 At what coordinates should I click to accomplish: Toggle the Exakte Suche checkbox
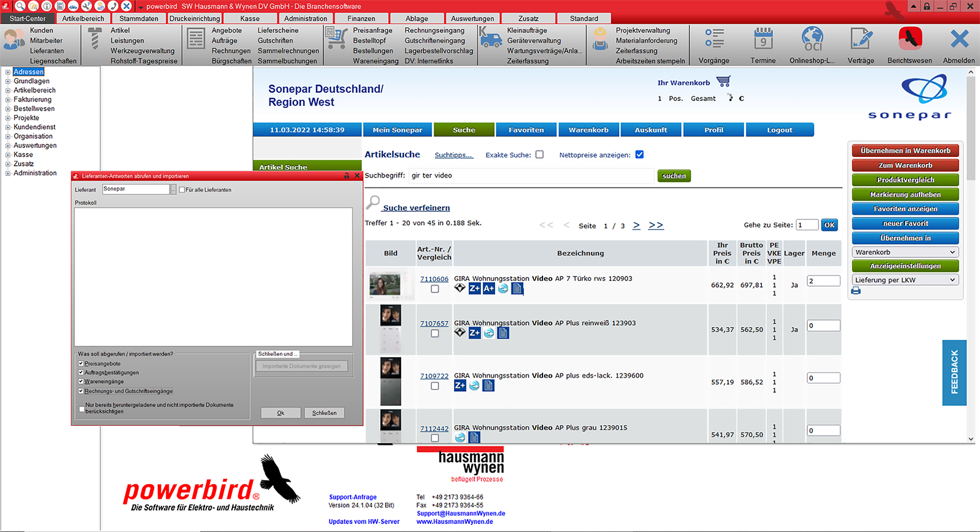540,155
